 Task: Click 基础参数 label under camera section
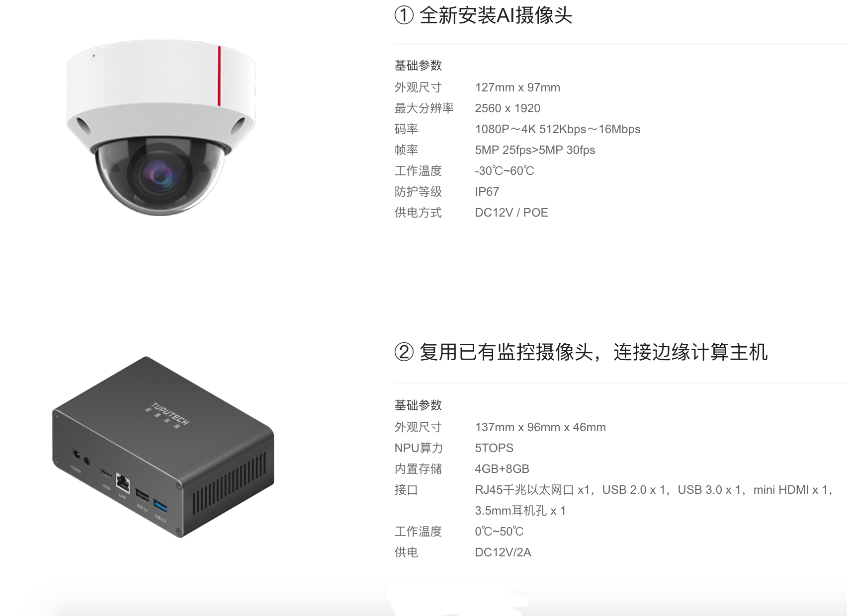[x=418, y=66]
